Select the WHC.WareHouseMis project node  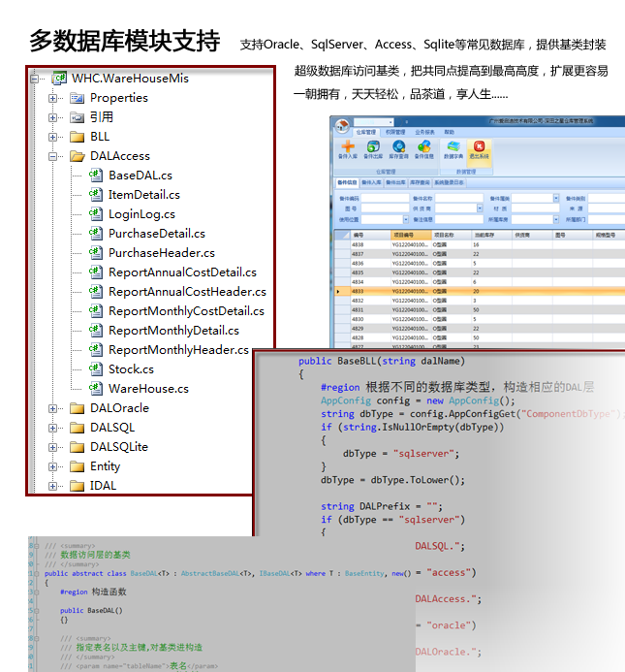130,79
